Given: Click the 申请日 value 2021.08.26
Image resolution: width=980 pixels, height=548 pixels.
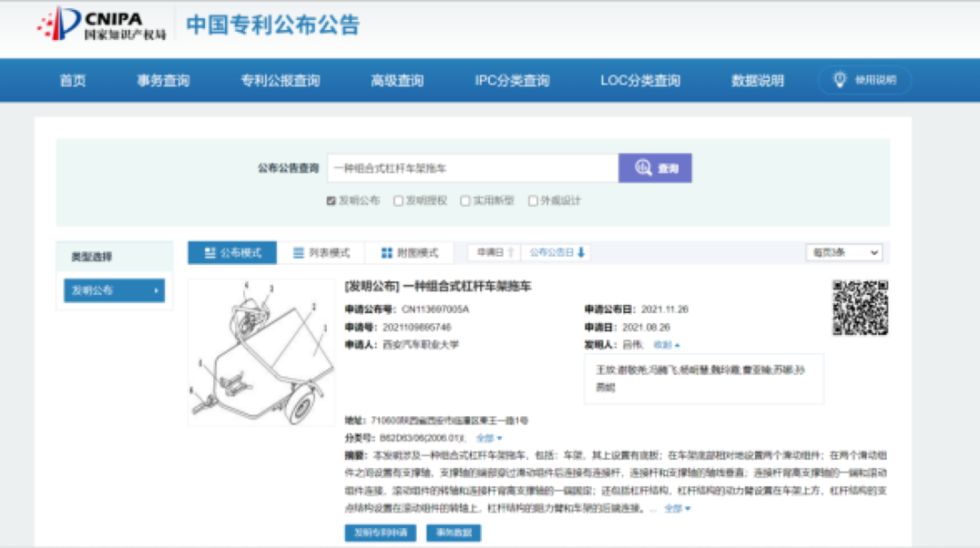Looking at the screenshot, I should (646, 327).
